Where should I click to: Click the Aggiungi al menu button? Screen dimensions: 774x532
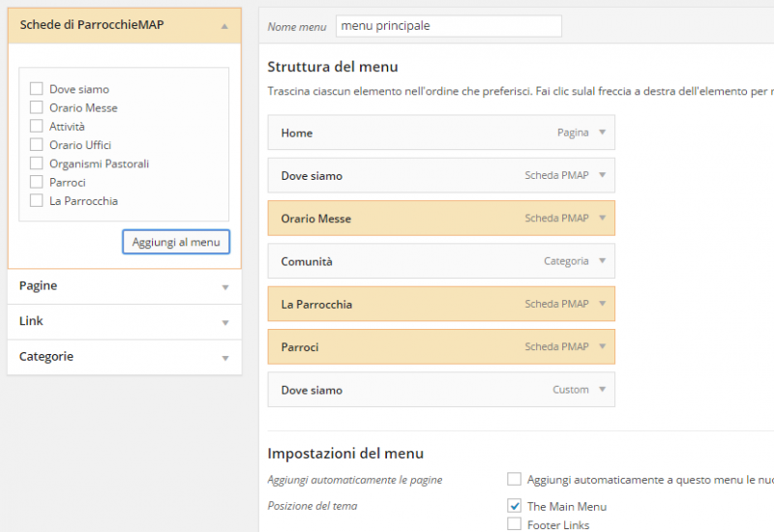click(176, 242)
